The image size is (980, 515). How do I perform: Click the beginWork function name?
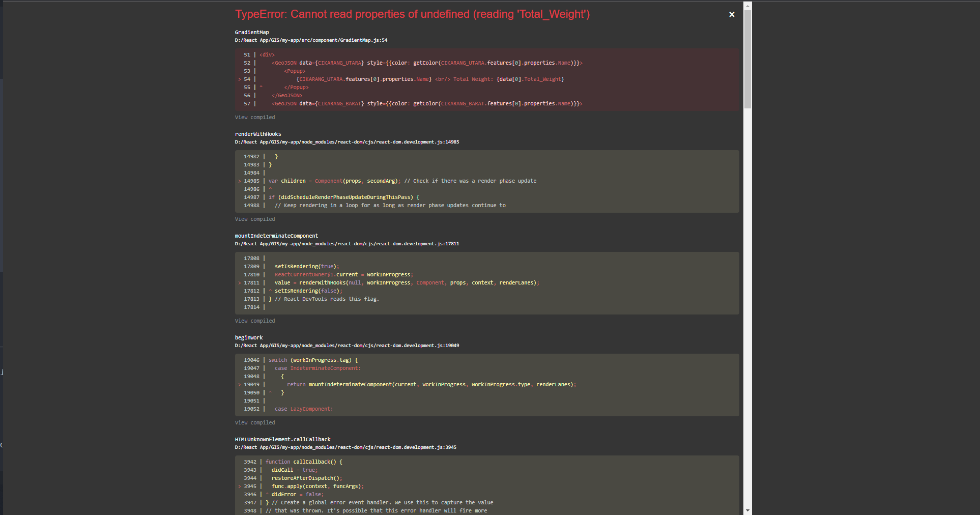pyautogui.click(x=249, y=338)
